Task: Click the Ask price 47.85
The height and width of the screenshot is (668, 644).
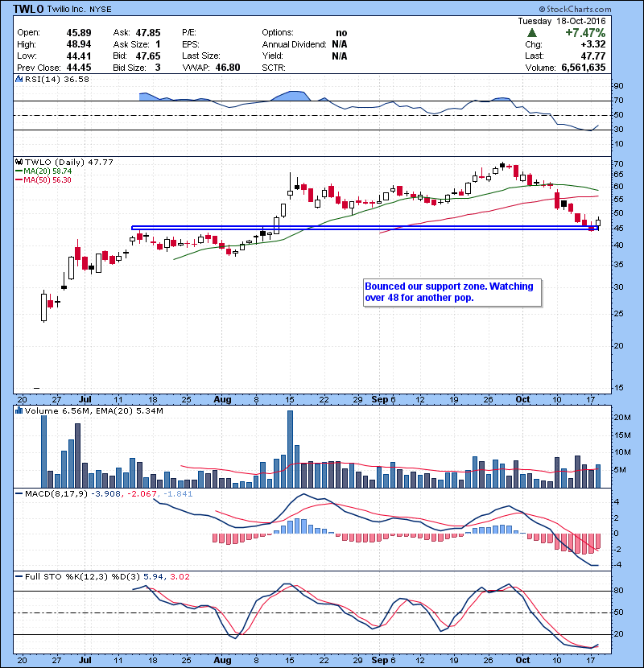Action: coord(148,33)
